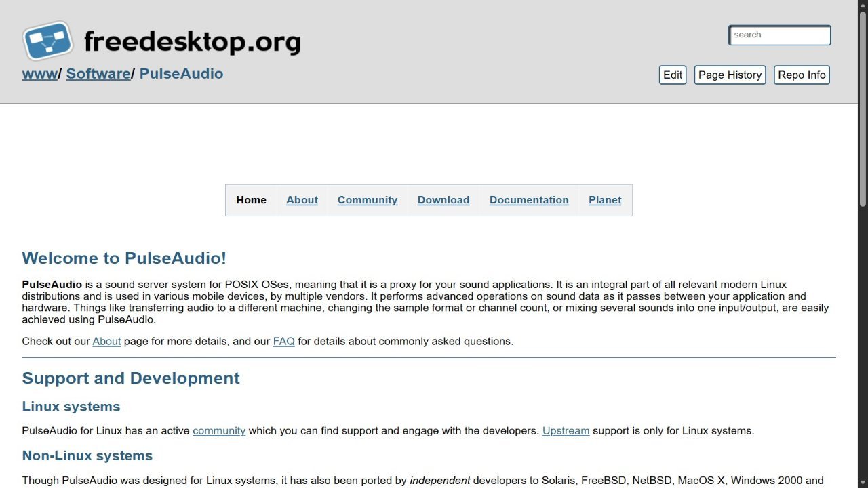Click the Edit button

[x=673, y=75]
